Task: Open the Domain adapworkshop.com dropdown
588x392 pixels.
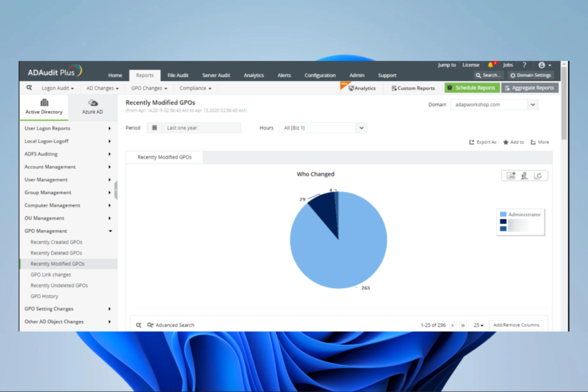Action: pyautogui.click(x=494, y=104)
